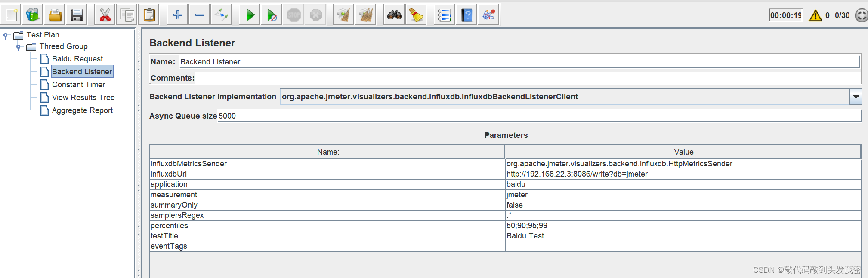Screen dimensions: 868x278
Task: Click the Name input field
Action: [519, 62]
